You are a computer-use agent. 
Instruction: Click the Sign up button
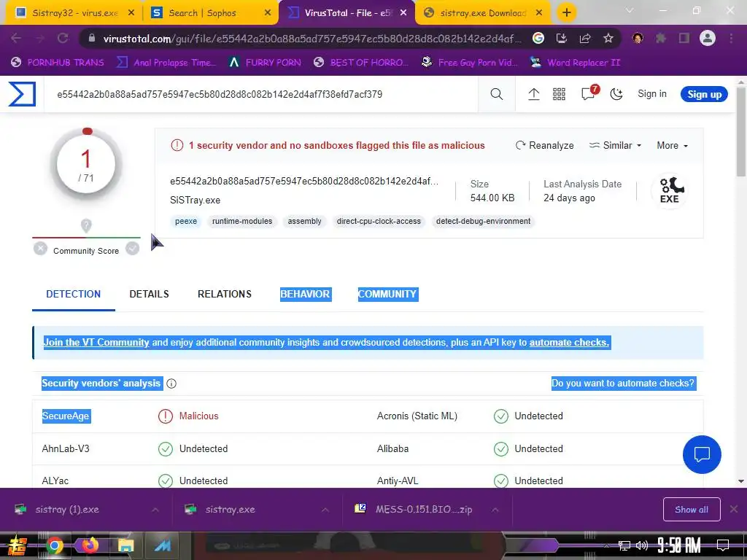(x=704, y=94)
